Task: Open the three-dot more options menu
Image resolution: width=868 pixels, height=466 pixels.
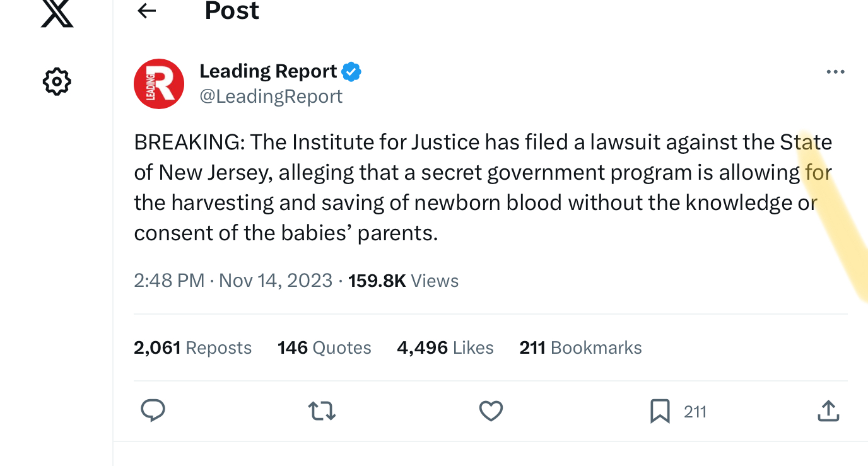Action: coord(835,72)
